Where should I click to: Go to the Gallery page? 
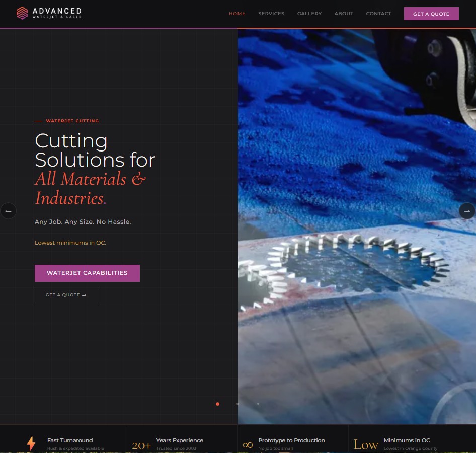pyautogui.click(x=309, y=14)
